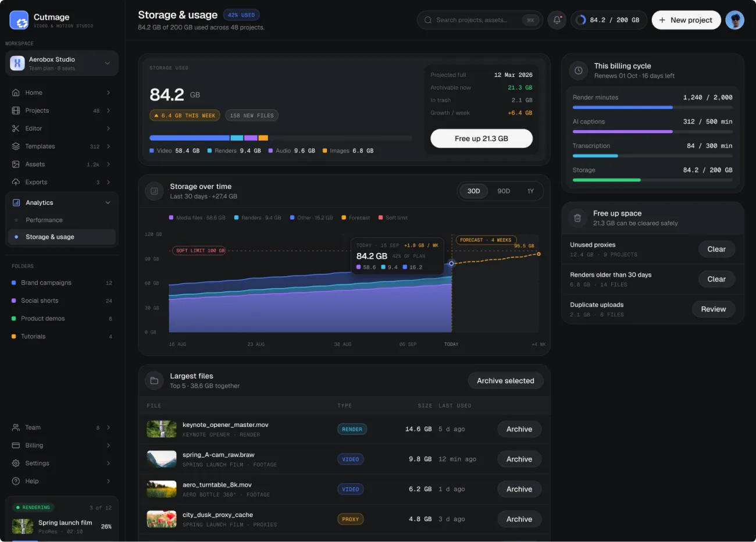Click the storage breakdown bar under 84.2 GB
Screen dimensions: 756x542
click(x=281, y=138)
